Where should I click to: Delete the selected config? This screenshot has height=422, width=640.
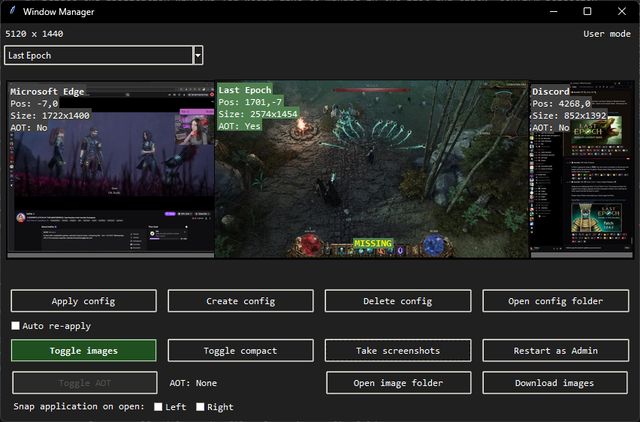398,301
